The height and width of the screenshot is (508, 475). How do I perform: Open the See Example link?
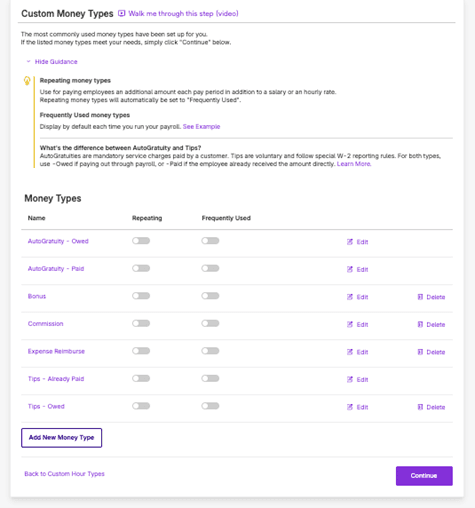pos(201,127)
